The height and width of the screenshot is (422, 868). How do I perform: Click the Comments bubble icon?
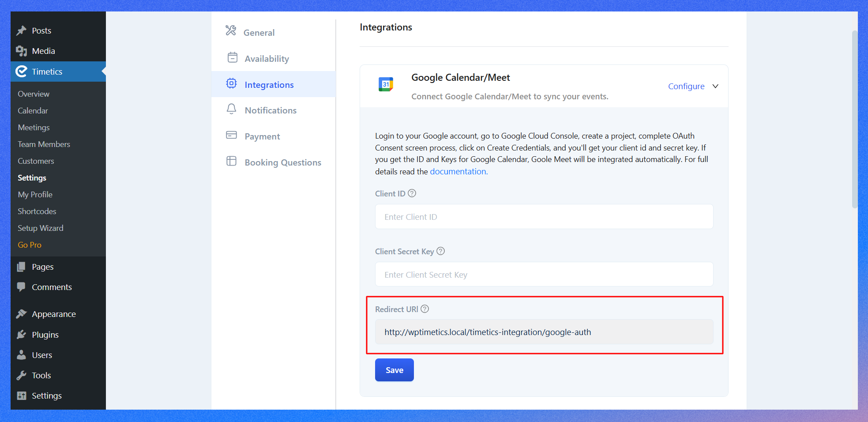21,287
